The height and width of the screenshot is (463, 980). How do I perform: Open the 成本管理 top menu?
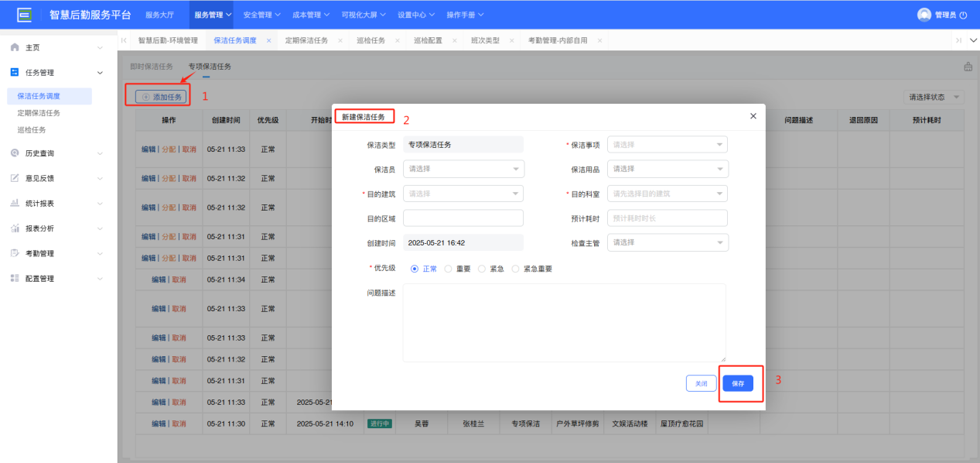(311, 15)
